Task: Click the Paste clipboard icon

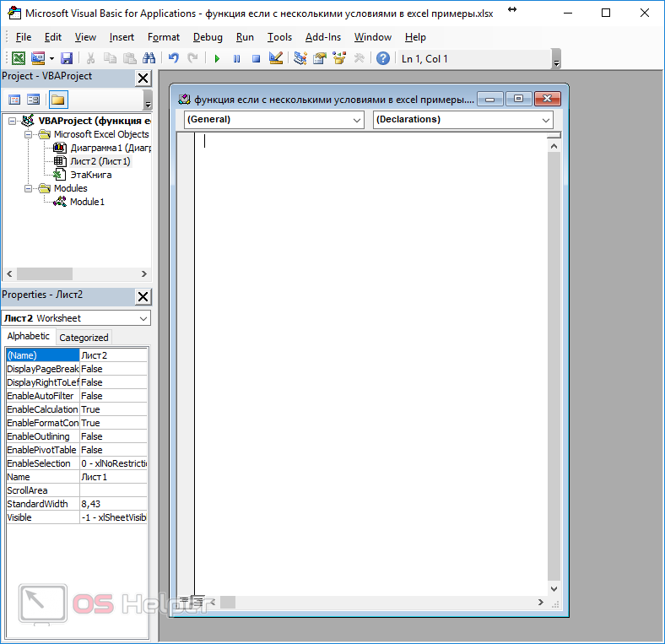Action: point(130,58)
